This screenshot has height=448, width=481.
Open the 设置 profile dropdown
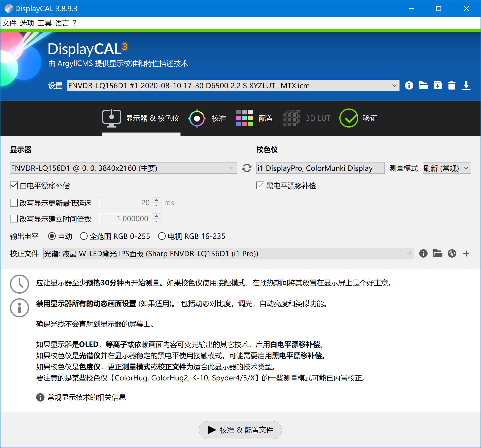(233, 86)
